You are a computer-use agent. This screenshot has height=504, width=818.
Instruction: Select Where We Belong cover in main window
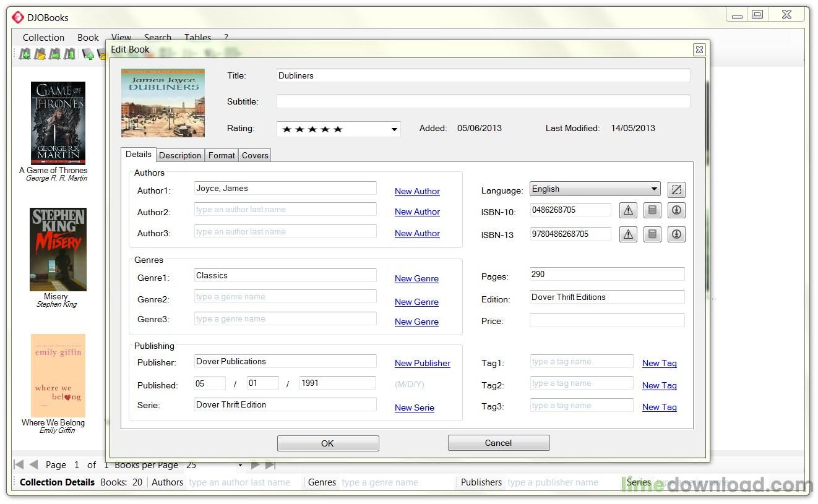pos(58,375)
